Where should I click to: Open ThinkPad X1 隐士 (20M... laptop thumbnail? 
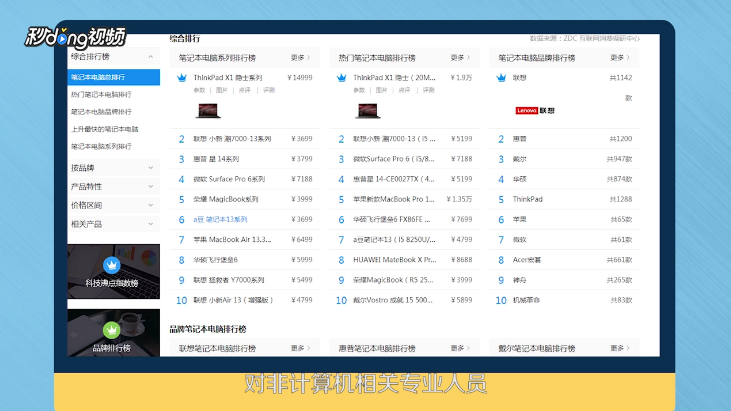(x=368, y=110)
